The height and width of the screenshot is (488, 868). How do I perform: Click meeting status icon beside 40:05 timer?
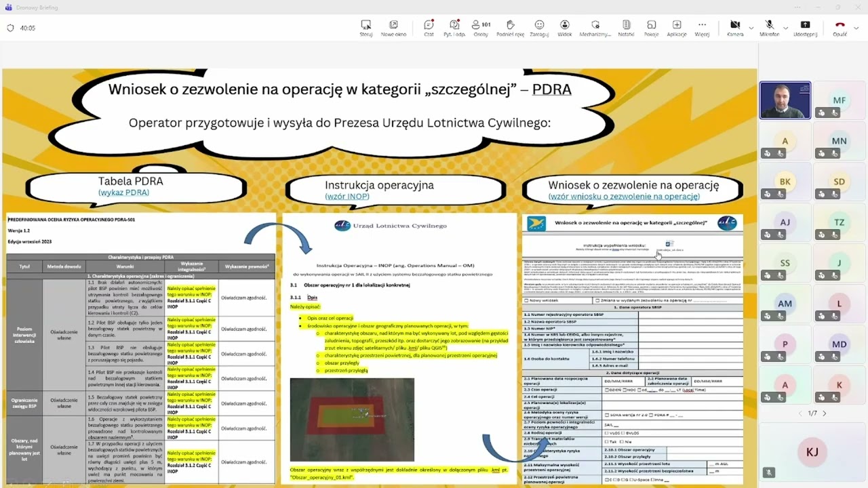point(10,28)
